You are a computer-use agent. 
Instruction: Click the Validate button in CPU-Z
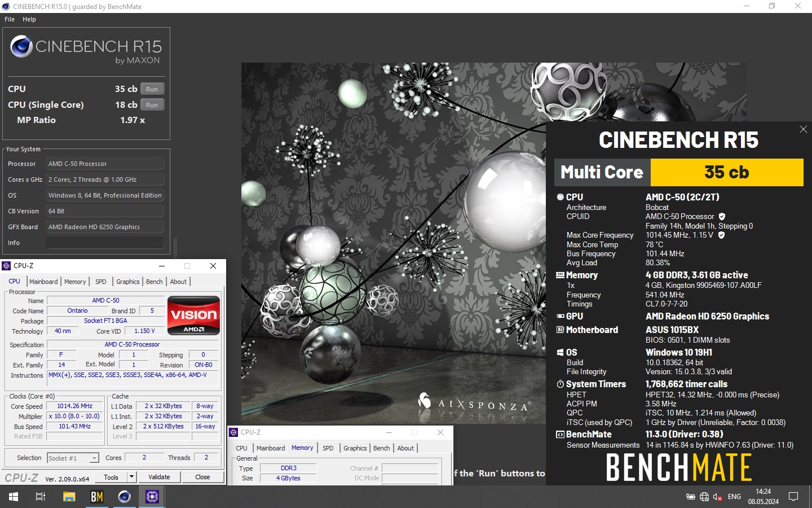tap(159, 477)
